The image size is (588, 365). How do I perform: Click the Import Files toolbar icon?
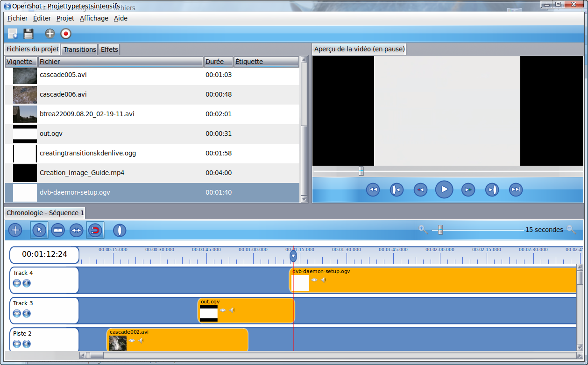click(x=13, y=34)
